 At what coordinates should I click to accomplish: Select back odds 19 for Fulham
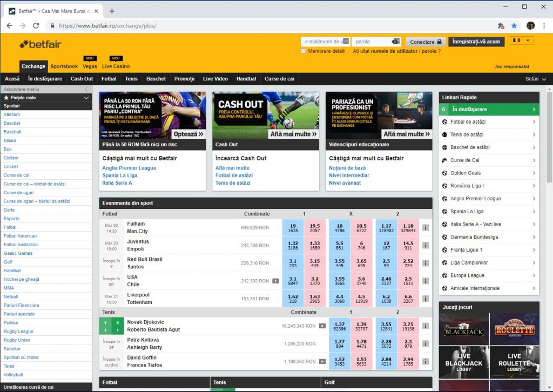click(x=293, y=228)
